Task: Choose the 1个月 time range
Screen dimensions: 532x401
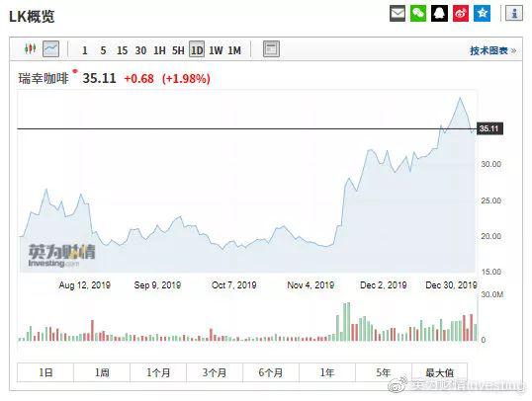Action: [x=158, y=373]
